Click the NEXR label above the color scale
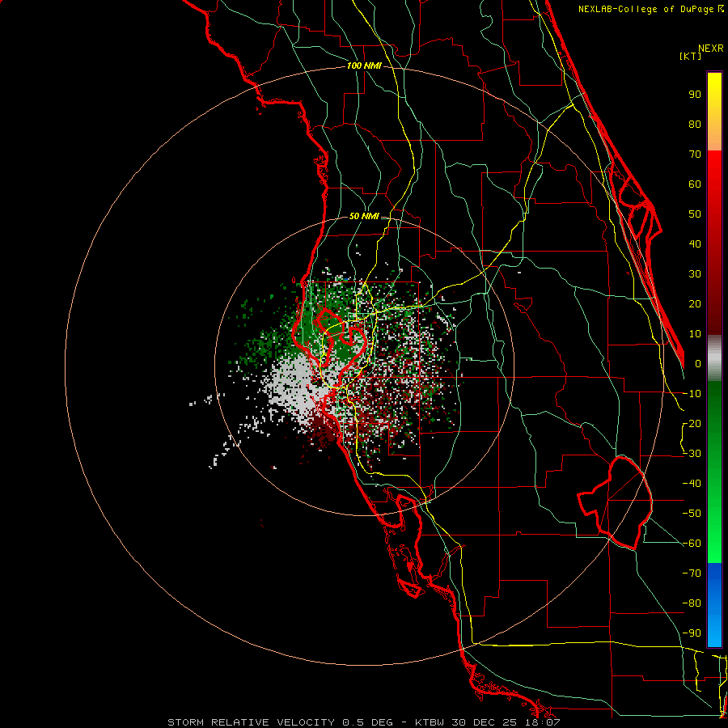The width and height of the screenshot is (728, 728). tap(710, 49)
